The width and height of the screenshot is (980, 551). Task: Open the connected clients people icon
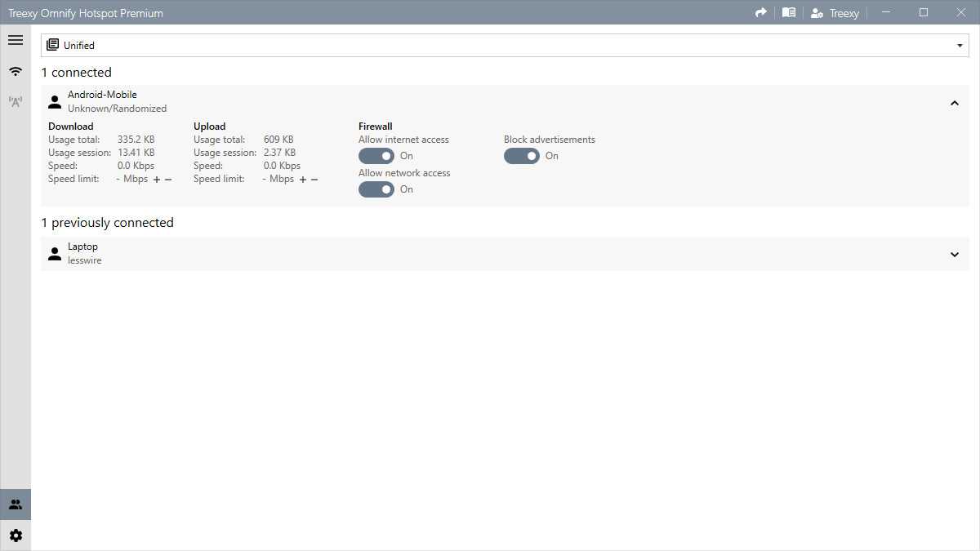tap(16, 504)
